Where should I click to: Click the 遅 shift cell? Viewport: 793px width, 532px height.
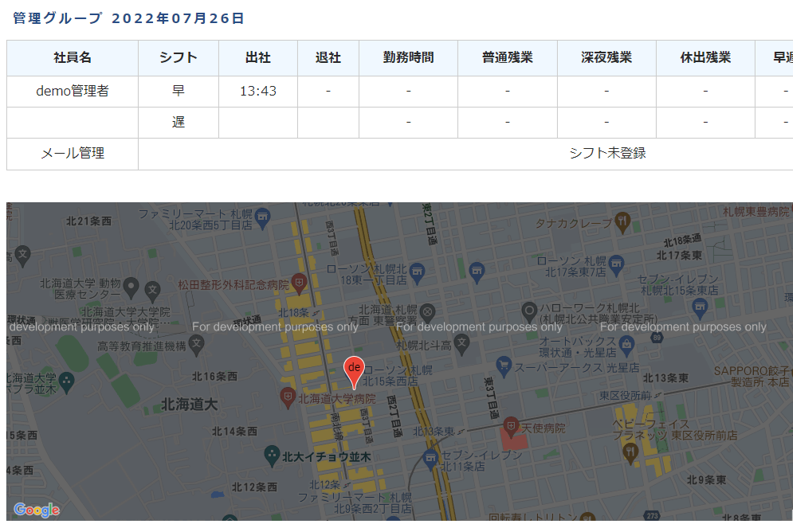point(178,123)
